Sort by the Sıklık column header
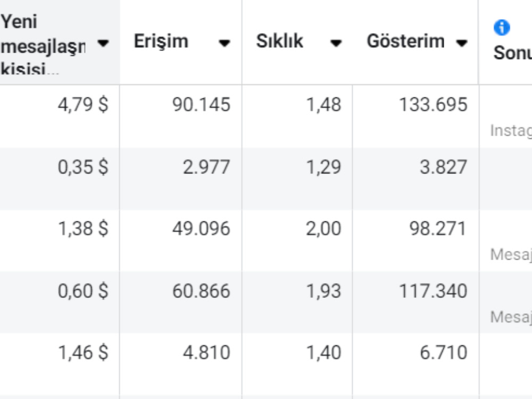The height and width of the screenshot is (399, 532). 279,41
